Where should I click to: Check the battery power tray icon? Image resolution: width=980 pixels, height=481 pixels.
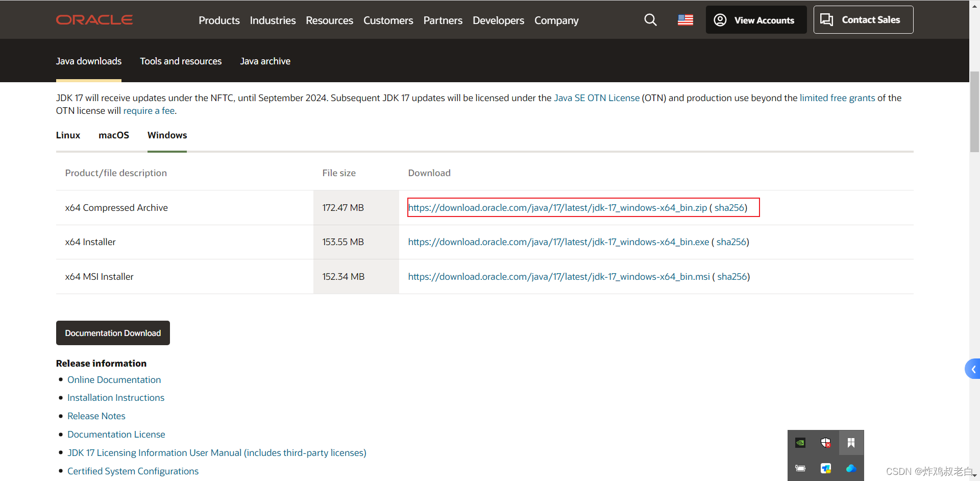(x=800, y=468)
